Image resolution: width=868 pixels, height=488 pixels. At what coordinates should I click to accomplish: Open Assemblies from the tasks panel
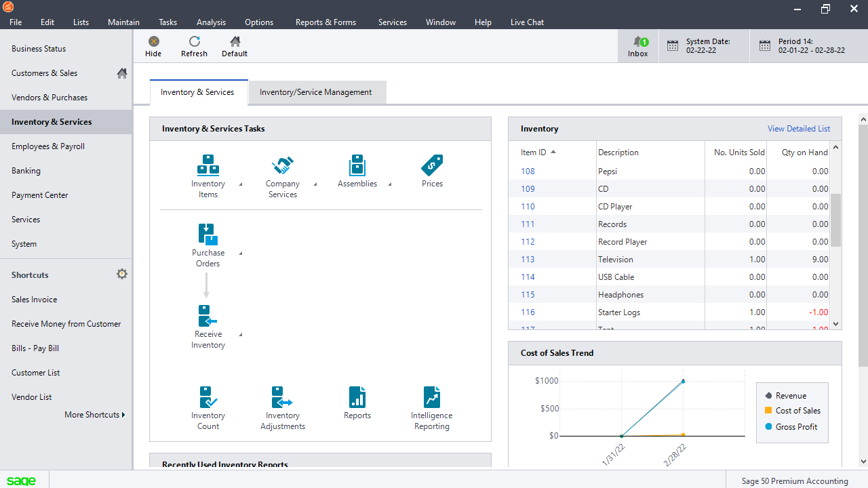click(357, 169)
